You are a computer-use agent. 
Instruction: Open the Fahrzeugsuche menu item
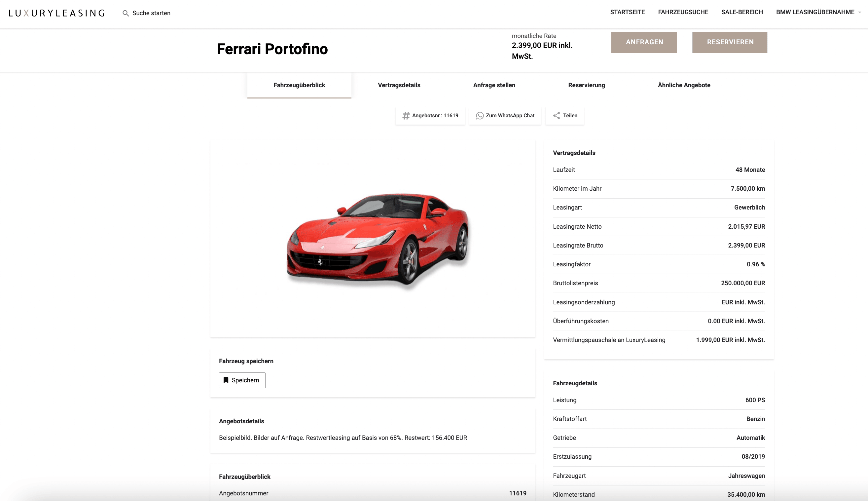(x=683, y=12)
